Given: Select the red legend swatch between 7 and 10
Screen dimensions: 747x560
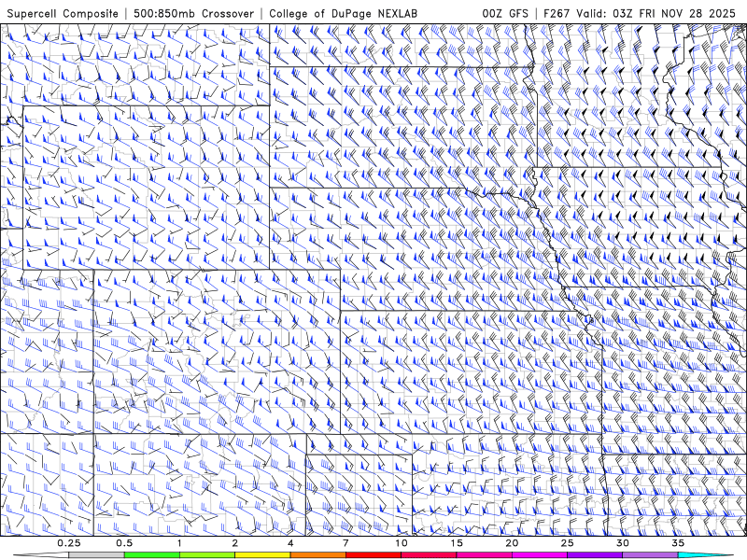Looking at the screenshot, I should (373, 555).
